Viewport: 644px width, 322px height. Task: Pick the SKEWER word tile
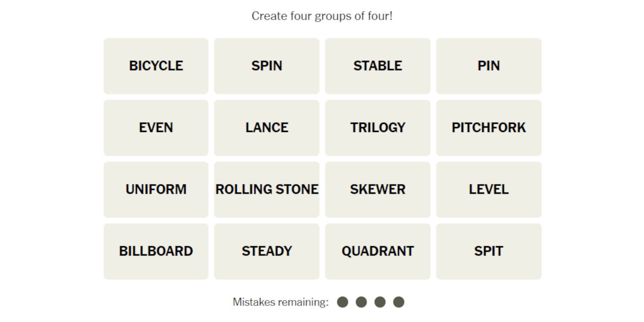coord(377,190)
